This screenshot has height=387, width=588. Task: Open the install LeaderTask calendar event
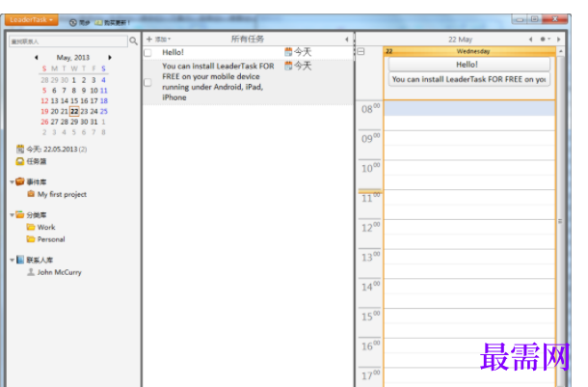[x=469, y=79]
